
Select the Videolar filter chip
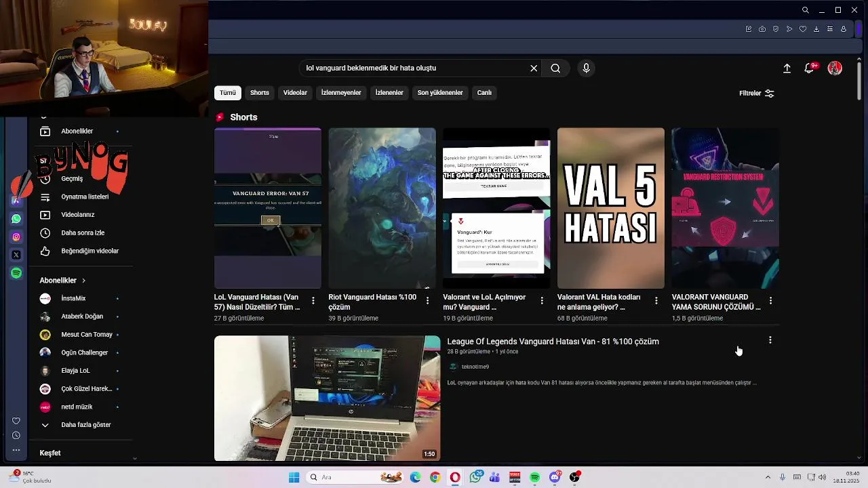click(295, 93)
